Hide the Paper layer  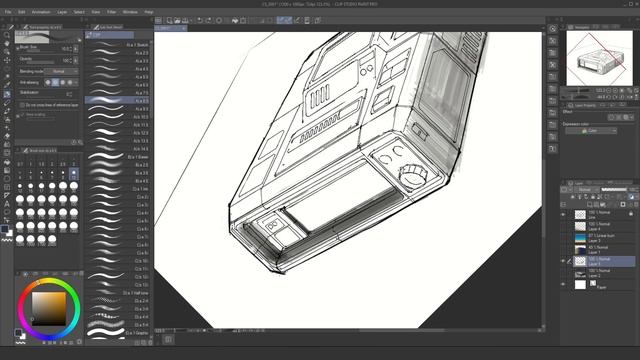(564, 284)
